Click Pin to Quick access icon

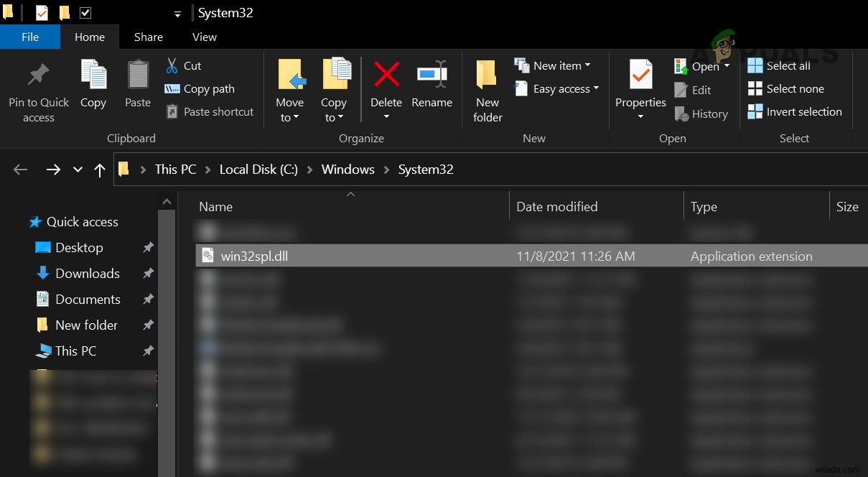click(39, 75)
